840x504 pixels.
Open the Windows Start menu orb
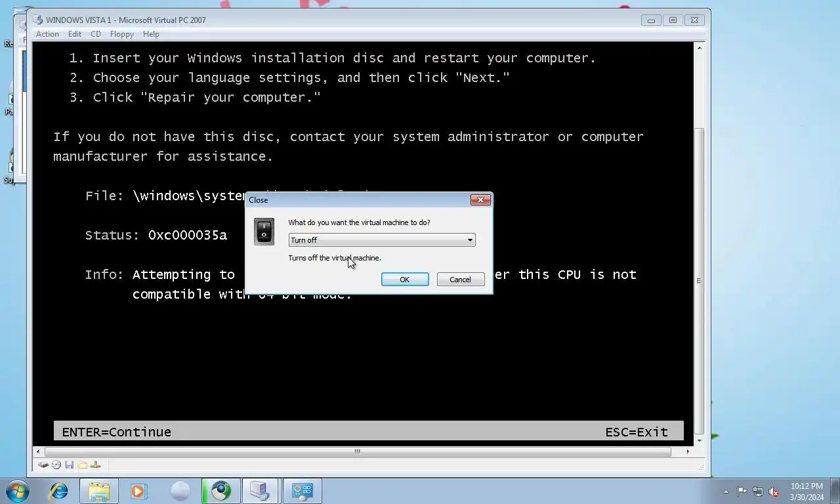coord(17,491)
